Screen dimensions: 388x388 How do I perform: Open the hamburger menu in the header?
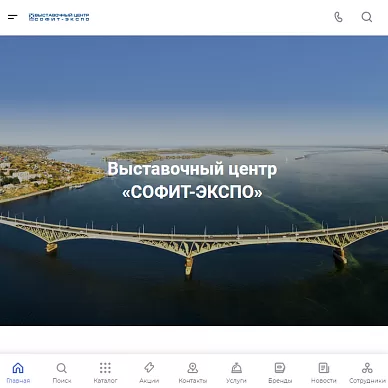(13, 17)
